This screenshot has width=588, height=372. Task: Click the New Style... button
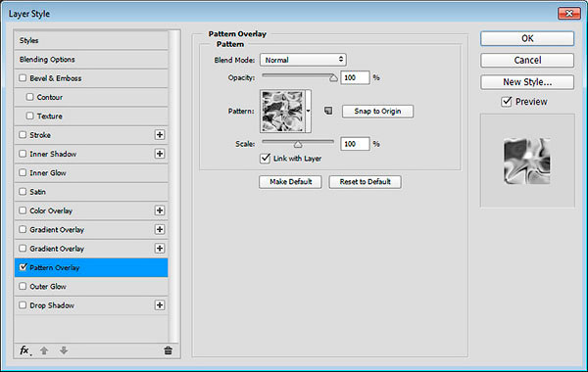pos(527,81)
